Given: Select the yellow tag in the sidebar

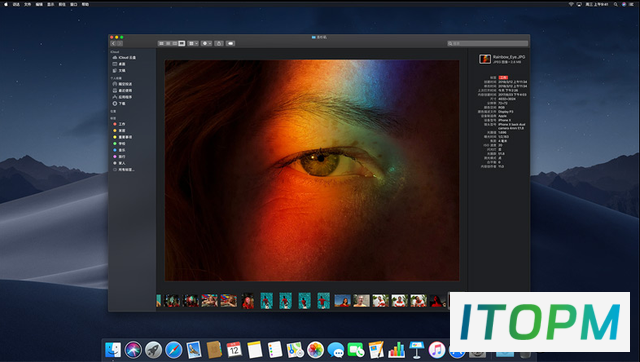Looking at the screenshot, I should 122,137.
